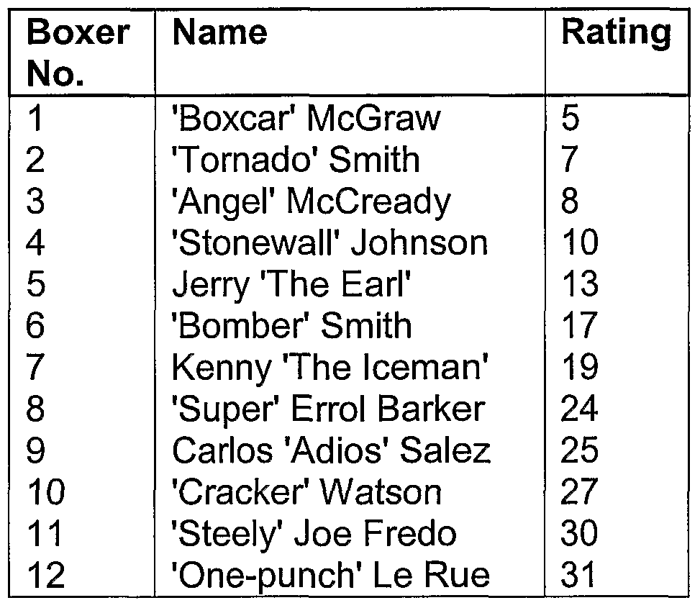Image resolution: width=700 pixels, height=608 pixels.
Task: Select the name 'Tornado' Smith
Action: pyautogui.click(x=296, y=160)
